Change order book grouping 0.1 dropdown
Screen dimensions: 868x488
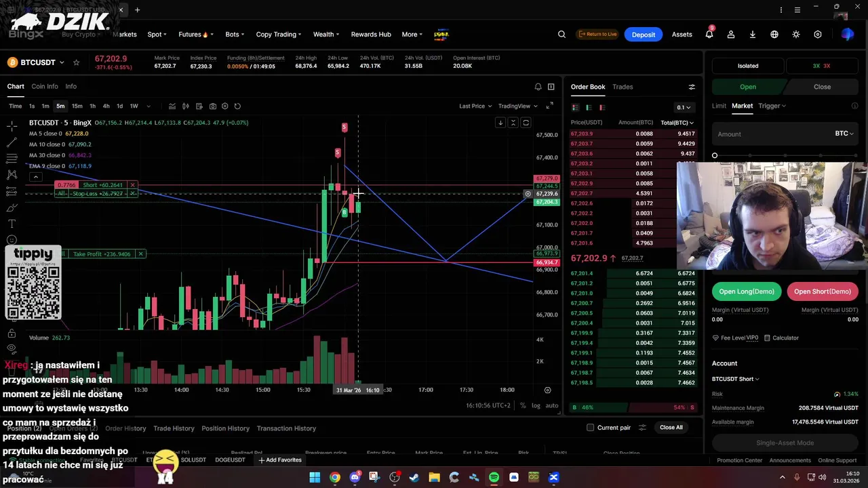[x=683, y=107]
